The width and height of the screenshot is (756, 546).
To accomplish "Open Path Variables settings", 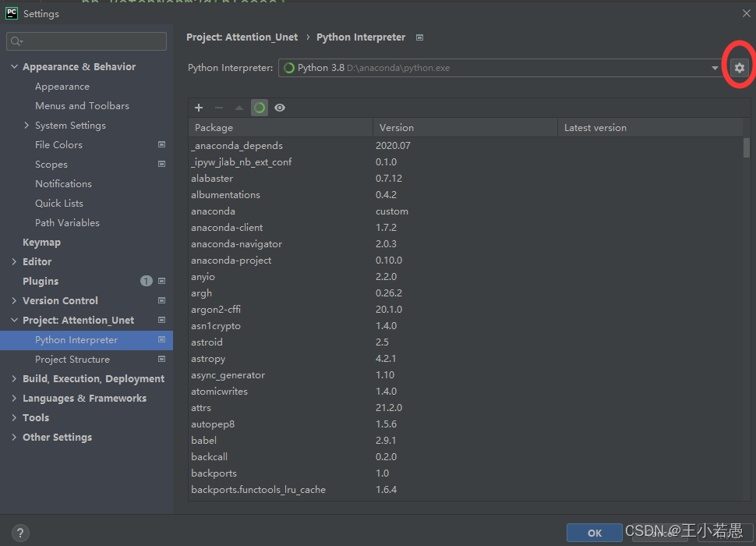I will pyautogui.click(x=67, y=223).
